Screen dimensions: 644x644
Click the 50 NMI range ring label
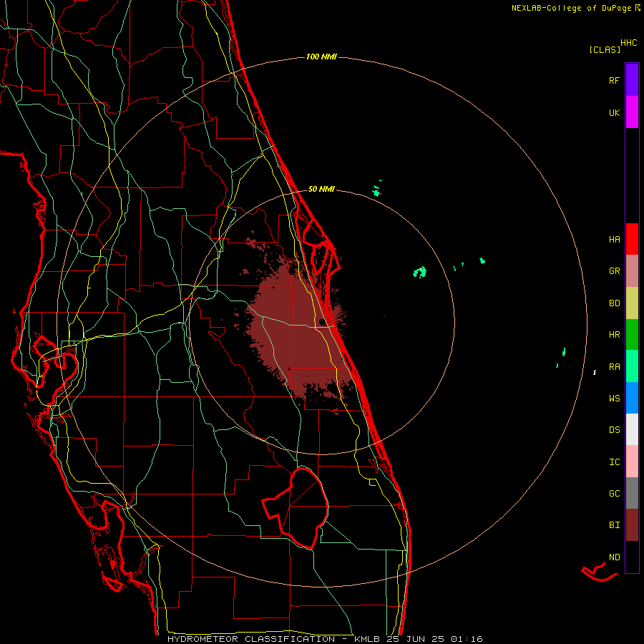pyautogui.click(x=321, y=189)
